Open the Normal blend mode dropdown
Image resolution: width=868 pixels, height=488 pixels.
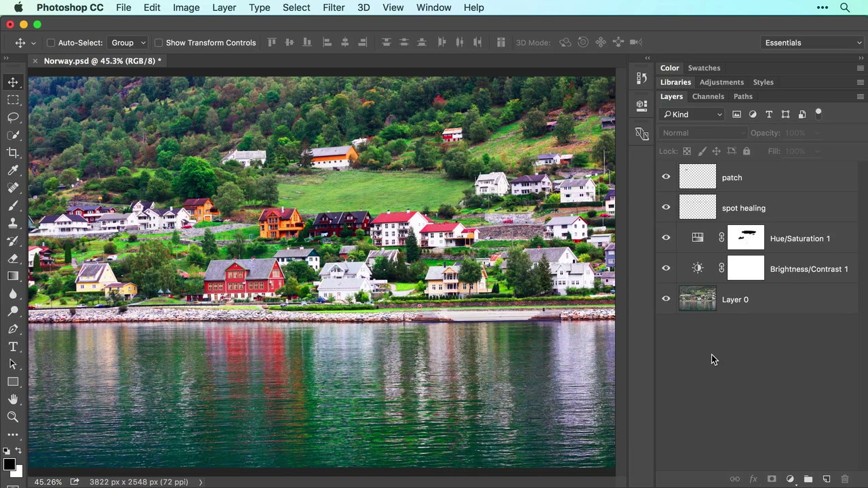(704, 133)
